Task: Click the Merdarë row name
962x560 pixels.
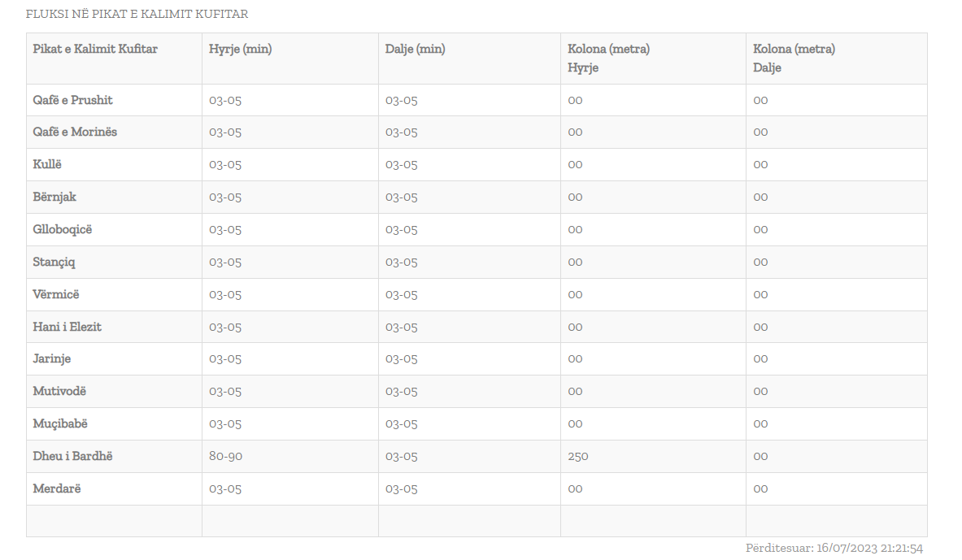Action: click(57, 488)
